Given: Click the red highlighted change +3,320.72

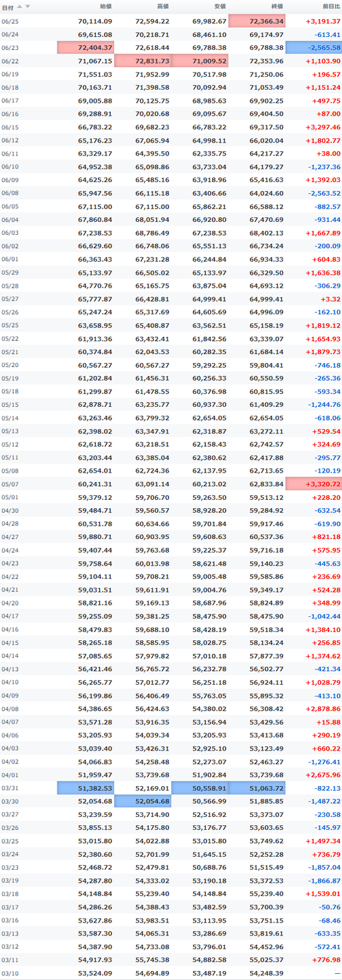Looking at the screenshot, I should click(314, 485).
